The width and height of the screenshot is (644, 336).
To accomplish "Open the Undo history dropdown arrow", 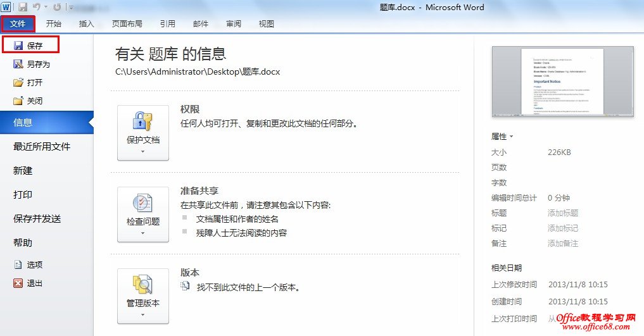I will click(x=46, y=8).
